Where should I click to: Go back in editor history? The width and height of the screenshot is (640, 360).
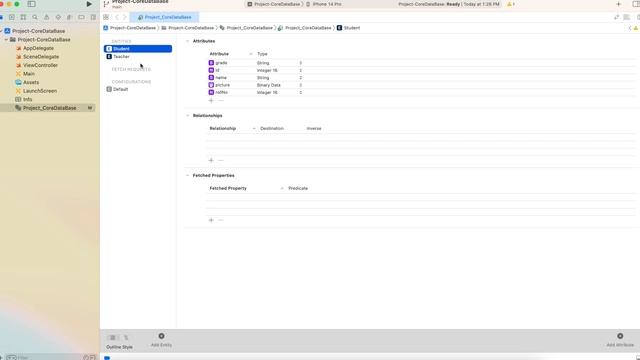[x=117, y=17]
